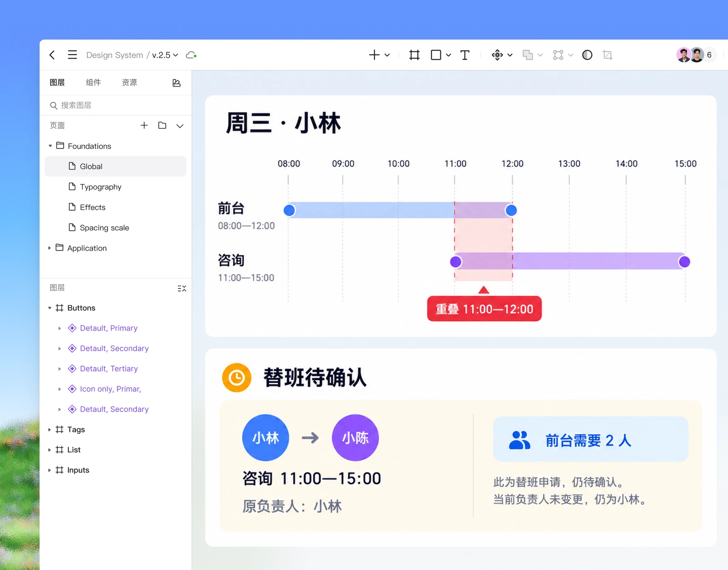The image size is (728, 570).
Task: Click the component tool icon
Action: pyautogui.click(x=497, y=55)
